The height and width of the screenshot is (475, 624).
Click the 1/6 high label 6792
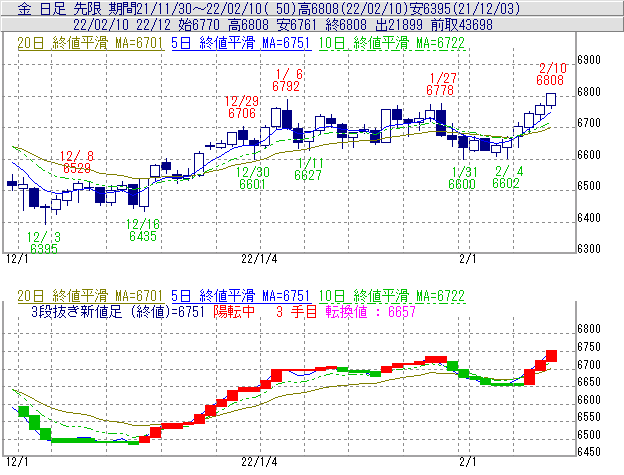(x=286, y=86)
